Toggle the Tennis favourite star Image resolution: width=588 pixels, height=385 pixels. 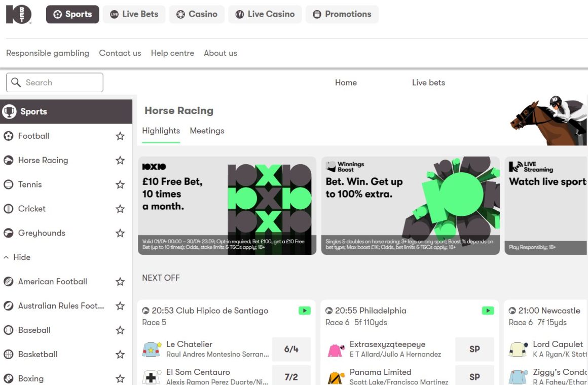click(x=120, y=184)
